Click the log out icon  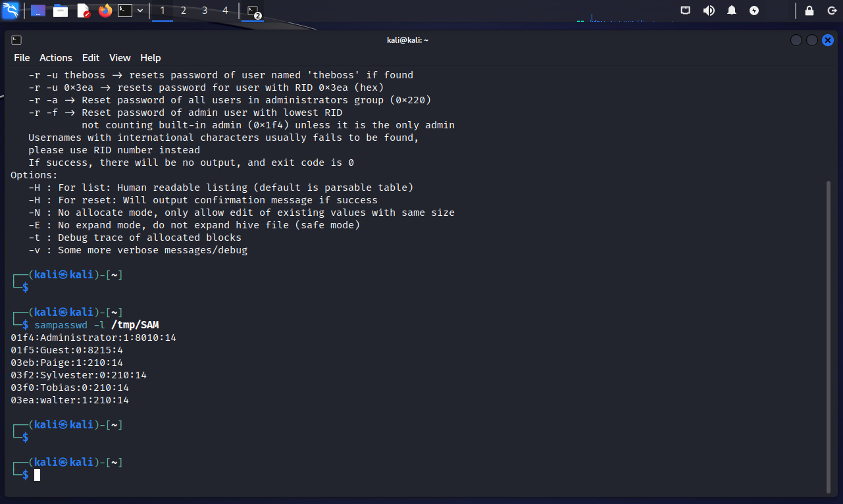[832, 11]
